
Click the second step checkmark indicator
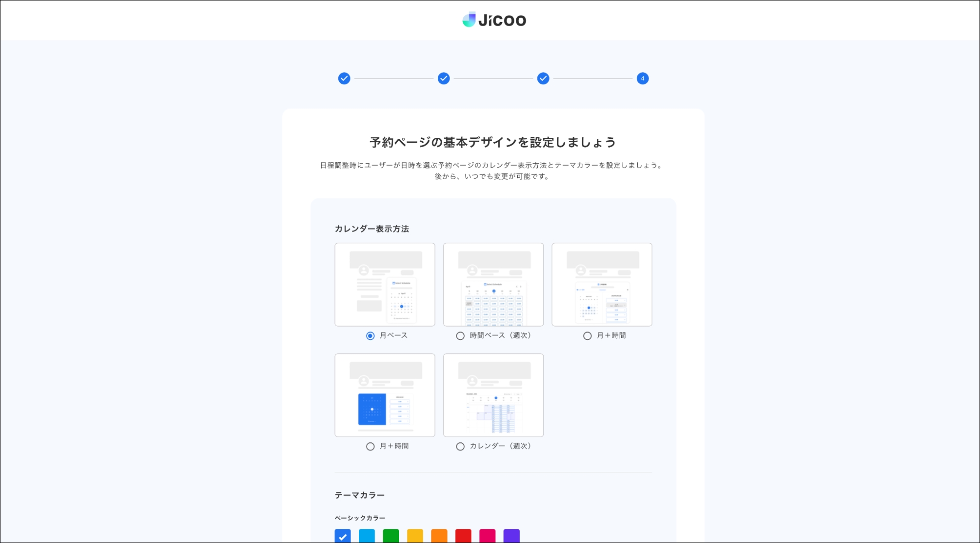coord(444,78)
